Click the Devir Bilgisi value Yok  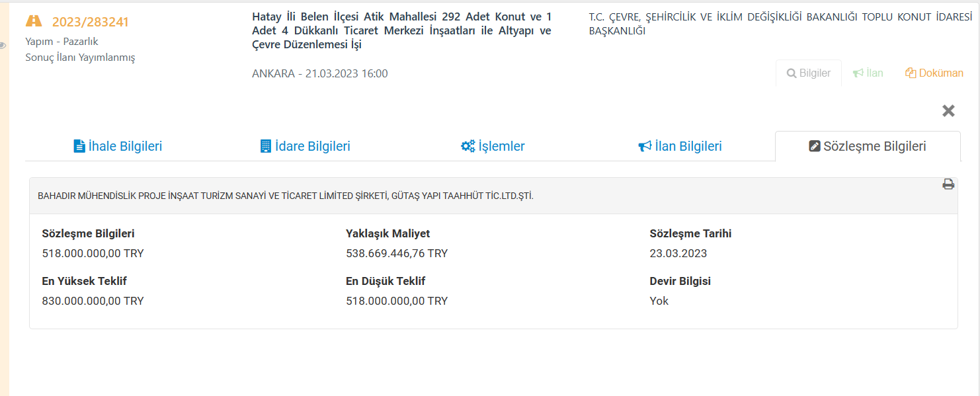(x=659, y=301)
